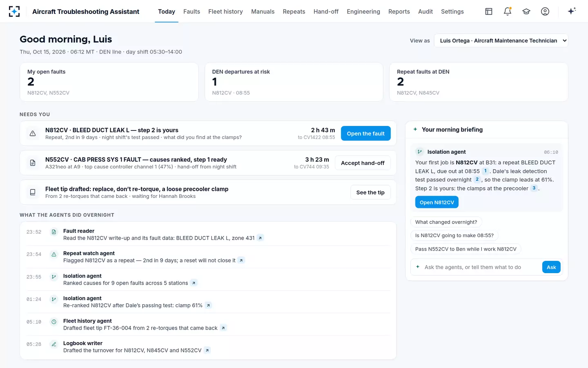Viewport: 588px width, 368px height.
Task: Click the Open the fault button
Action: (366, 133)
